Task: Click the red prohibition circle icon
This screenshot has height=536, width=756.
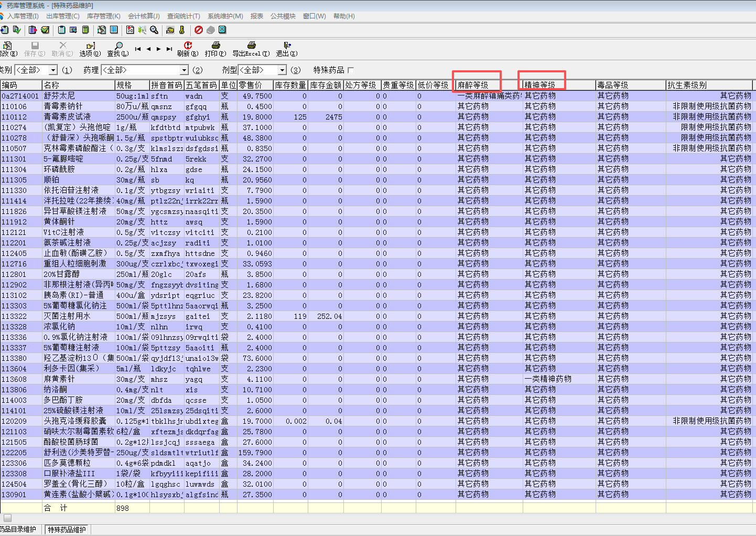Action: click(x=199, y=30)
